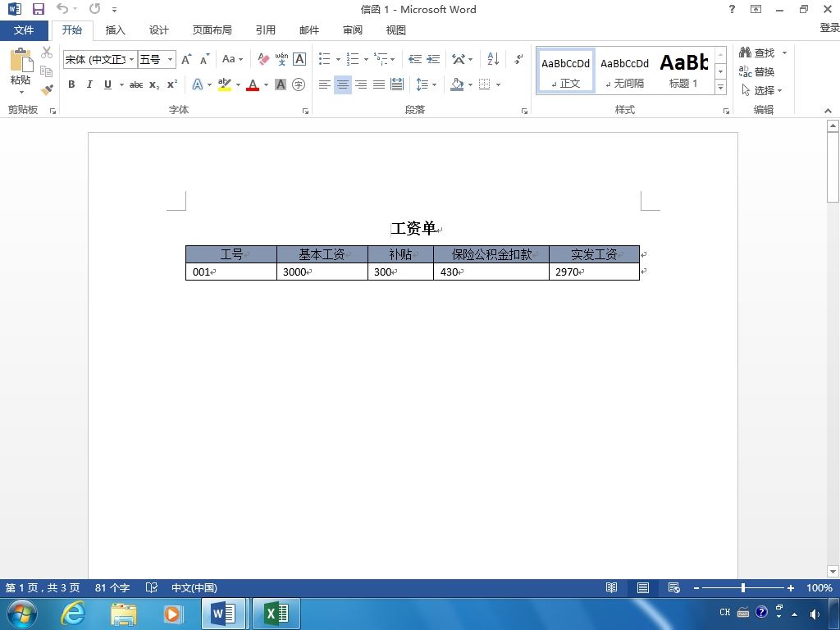Open the phonetic guide (wén) tool
This screenshot has height=630, width=840.
point(281,59)
